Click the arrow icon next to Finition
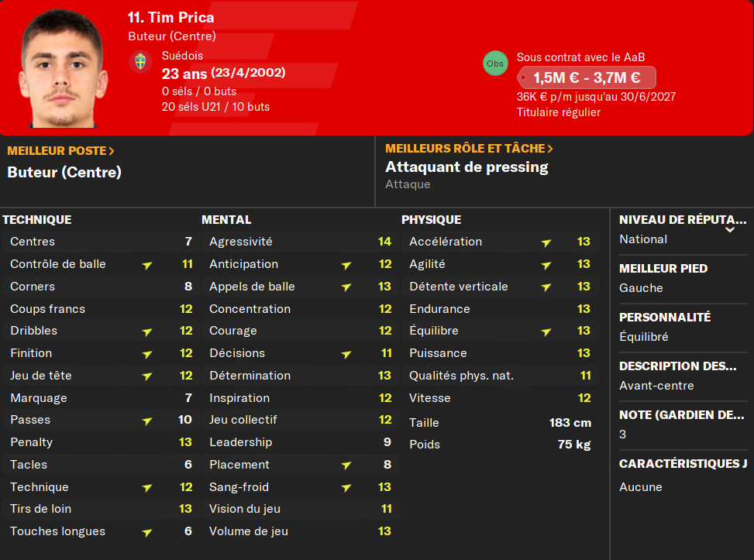Screen dimensions: 754x560 pyautogui.click(x=147, y=354)
